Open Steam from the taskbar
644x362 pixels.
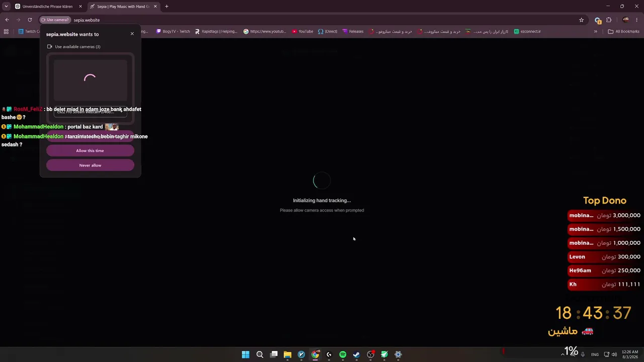[x=357, y=354]
